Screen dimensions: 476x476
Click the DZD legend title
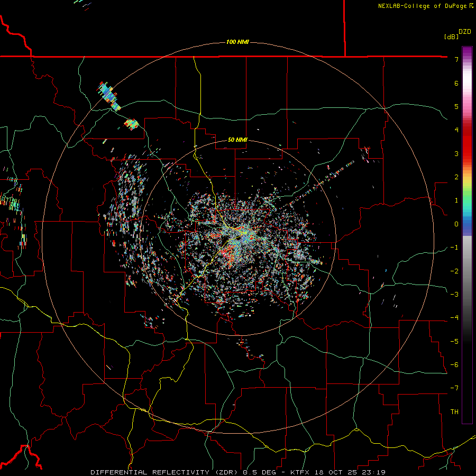click(465, 32)
